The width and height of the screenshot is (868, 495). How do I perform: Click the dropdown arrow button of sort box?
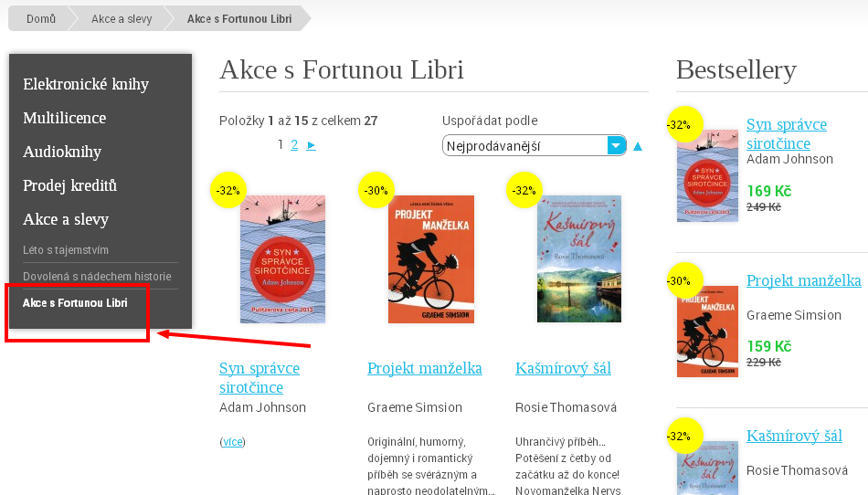click(616, 145)
